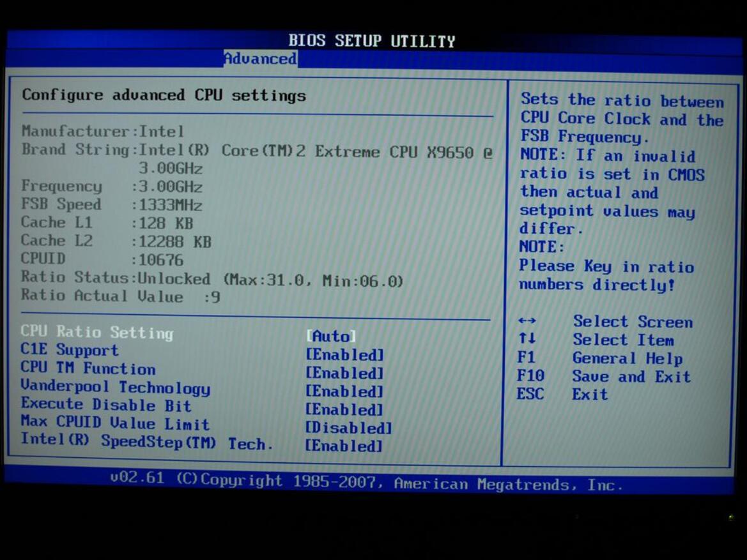Image resolution: width=747 pixels, height=560 pixels.
Task: Select the CPU Ratio Setting row label
Action: 96,333
